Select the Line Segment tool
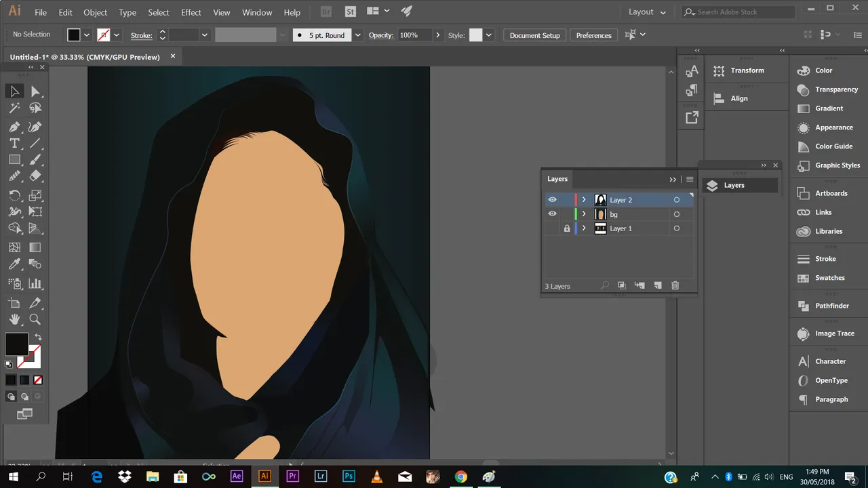This screenshot has height=488, width=868. tap(35, 143)
